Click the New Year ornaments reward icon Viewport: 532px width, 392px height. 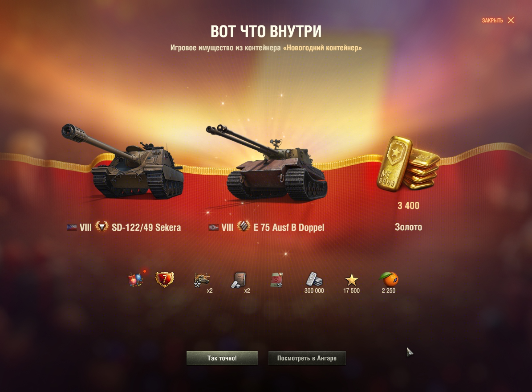point(136,280)
